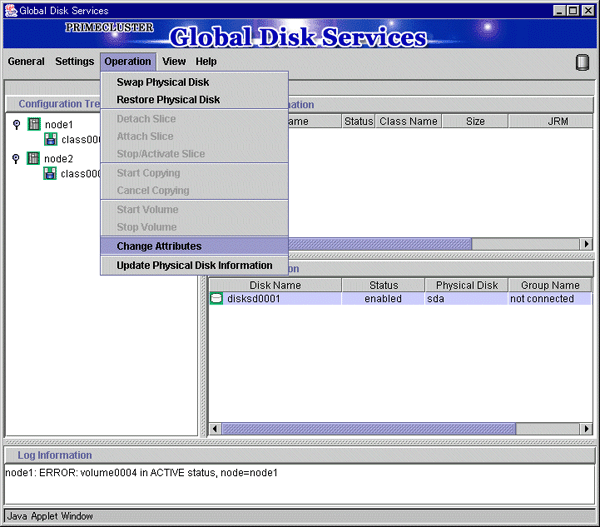600x527 pixels.
Task: Sort by the Physical Disk column header
Action: (x=466, y=285)
